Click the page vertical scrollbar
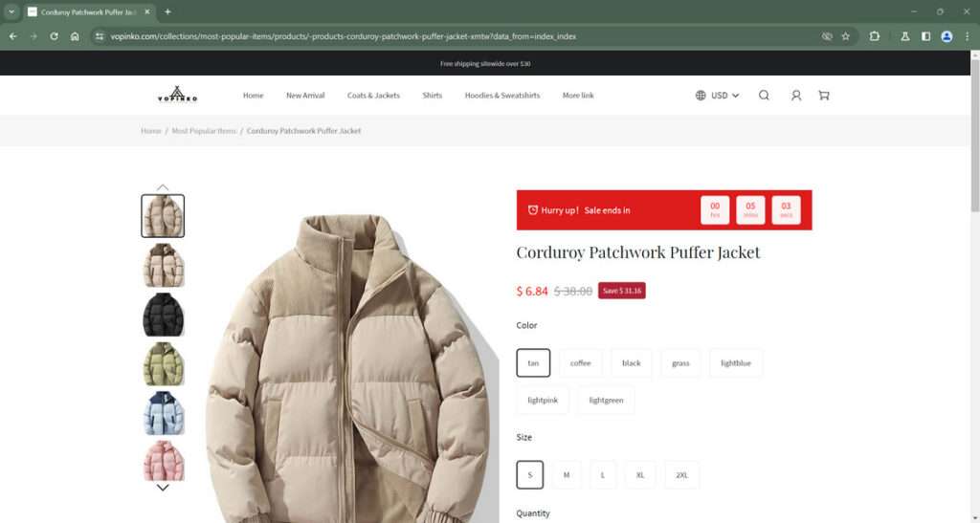The width and height of the screenshot is (980, 523). (975, 287)
